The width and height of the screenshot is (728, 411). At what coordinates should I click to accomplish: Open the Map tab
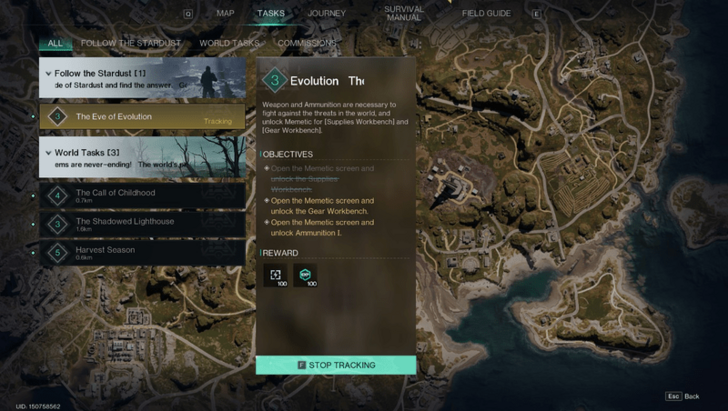point(225,13)
